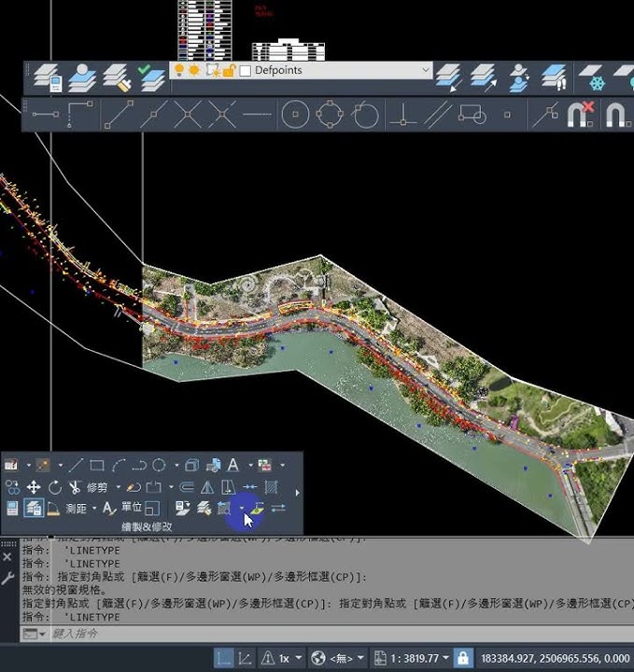The height and width of the screenshot is (672, 634).
Task: Click the 測距 measure button
Action: 76,509
